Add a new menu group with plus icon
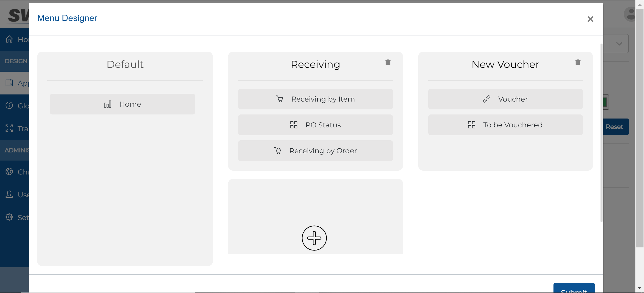This screenshot has width=644, height=293. pyautogui.click(x=314, y=238)
